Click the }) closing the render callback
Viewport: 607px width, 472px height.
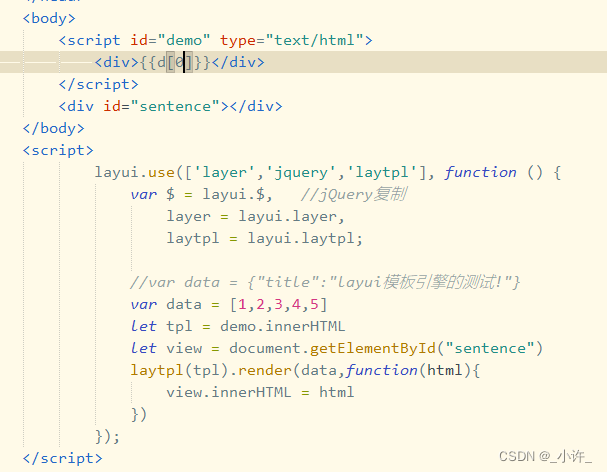(x=139, y=415)
